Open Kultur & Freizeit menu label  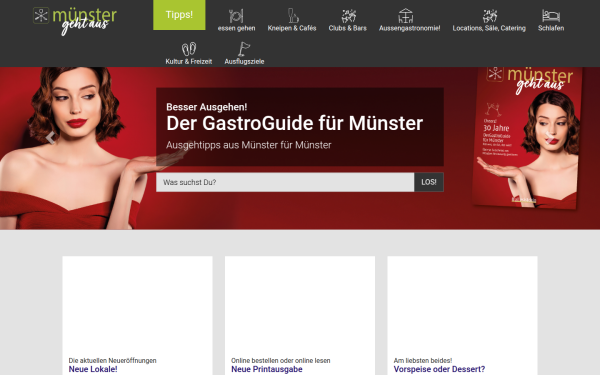pyautogui.click(x=189, y=62)
